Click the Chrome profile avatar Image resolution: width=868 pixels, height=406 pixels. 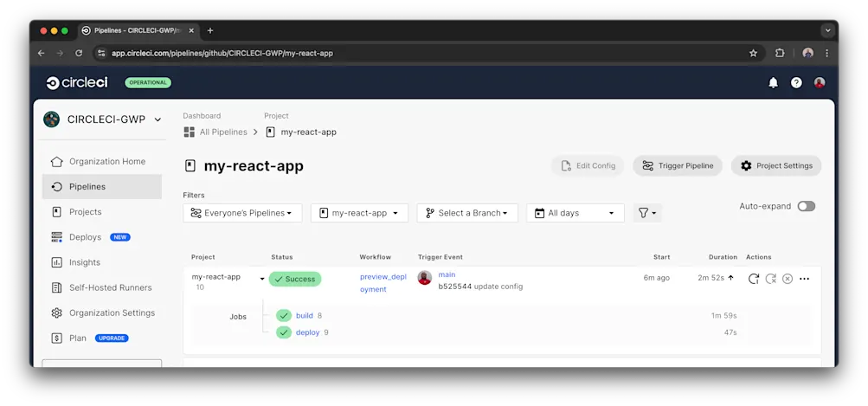click(807, 53)
